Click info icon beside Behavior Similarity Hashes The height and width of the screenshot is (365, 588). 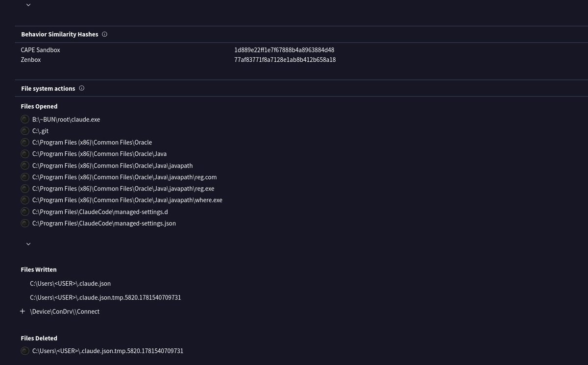point(105,35)
